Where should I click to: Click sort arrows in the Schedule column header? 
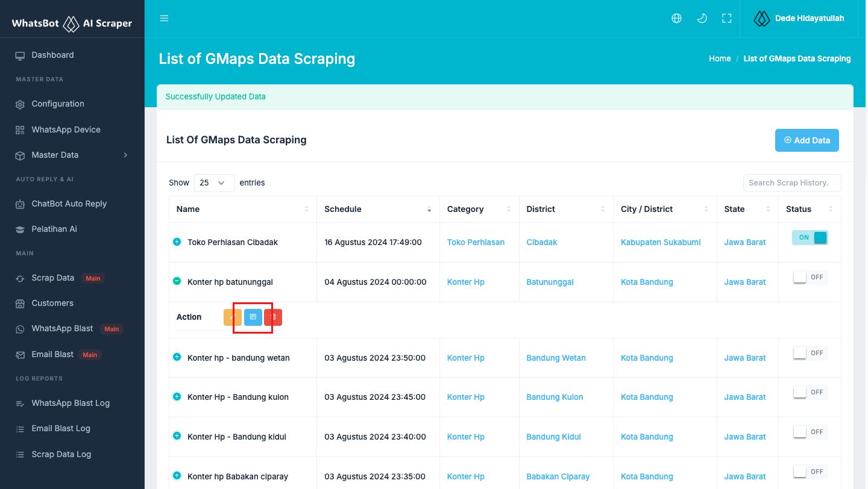429,210
